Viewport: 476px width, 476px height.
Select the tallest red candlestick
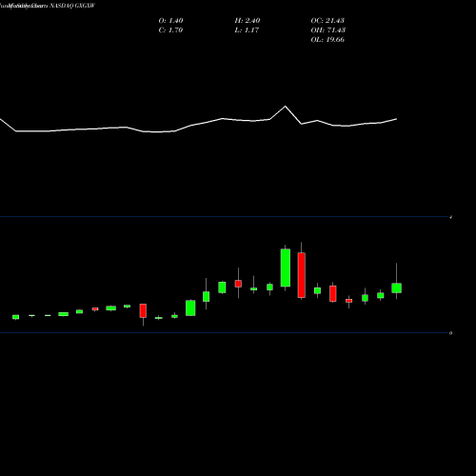tap(302, 275)
